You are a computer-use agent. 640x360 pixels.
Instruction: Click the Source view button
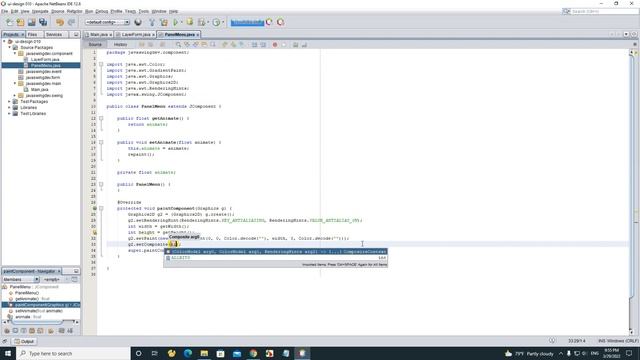(95, 44)
